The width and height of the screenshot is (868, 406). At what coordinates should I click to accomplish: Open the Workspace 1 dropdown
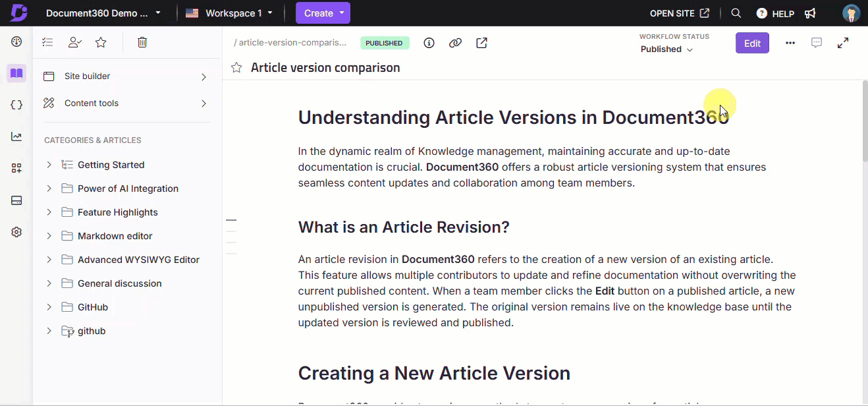click(x=229, y=13)
